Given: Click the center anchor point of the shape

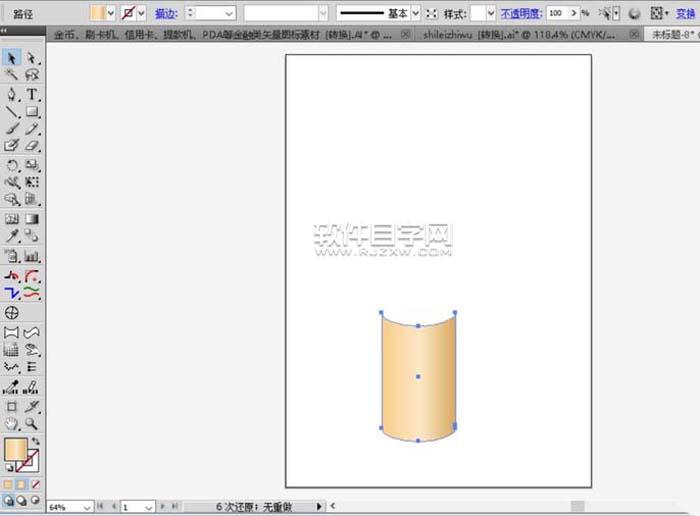Looking at the screenshot, I should [418, 377].
